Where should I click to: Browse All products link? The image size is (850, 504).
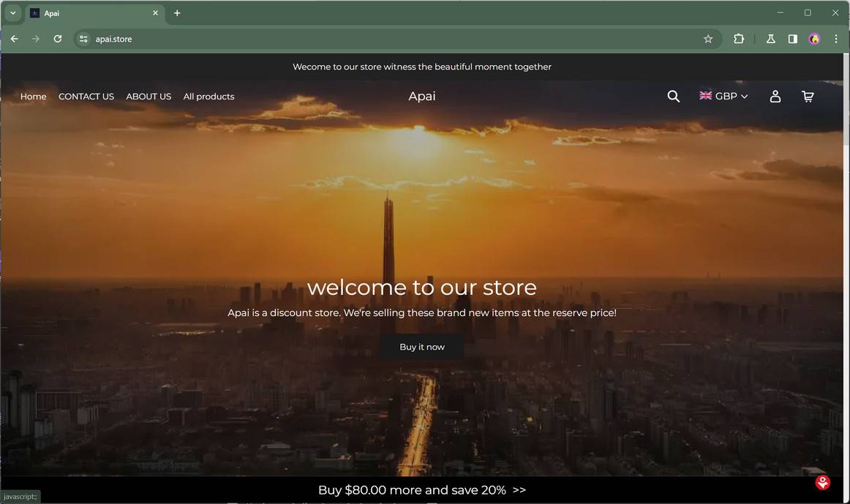(208, 97)
